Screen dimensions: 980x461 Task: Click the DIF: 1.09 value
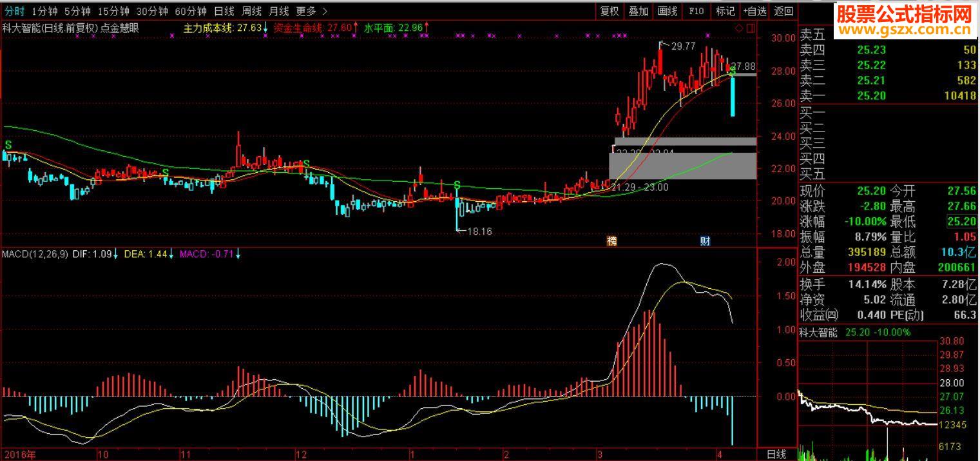[x=91, y=254]
